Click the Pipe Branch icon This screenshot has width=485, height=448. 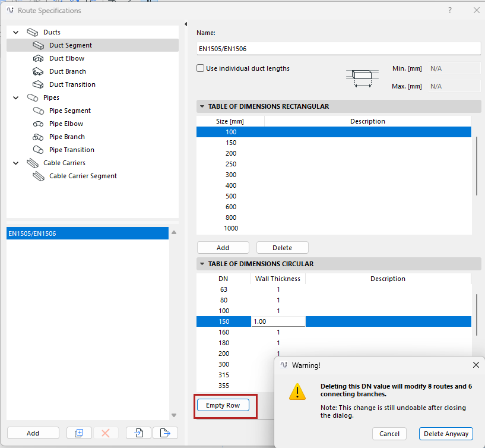[38, 137]
